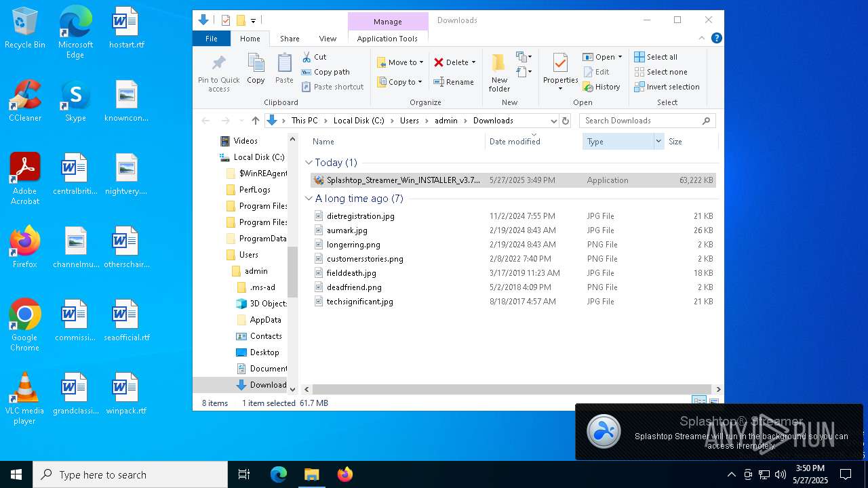Sort by the Size column header

point(692,142)
